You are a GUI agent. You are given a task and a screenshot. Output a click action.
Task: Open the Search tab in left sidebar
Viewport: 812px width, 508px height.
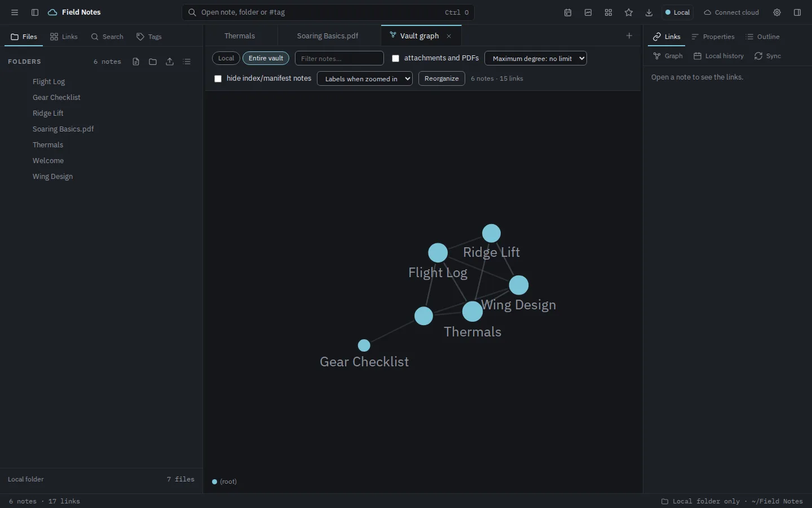[x=107, y=37]
